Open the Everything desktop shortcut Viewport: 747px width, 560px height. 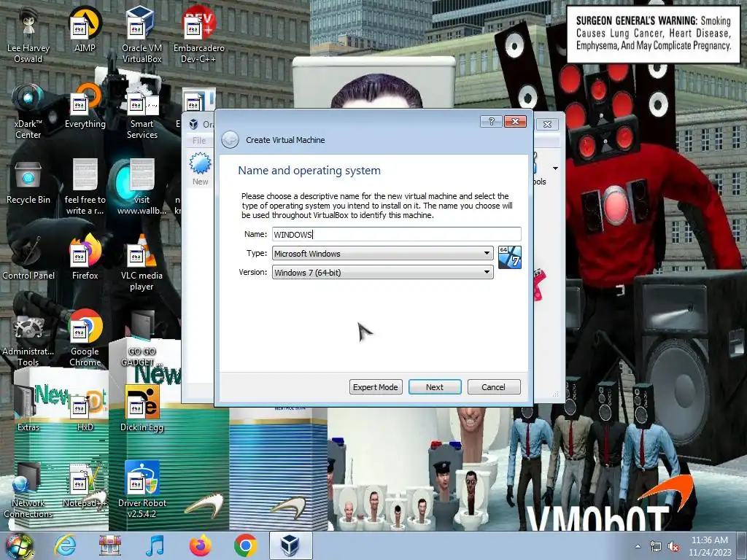click(x=85, y=106)
